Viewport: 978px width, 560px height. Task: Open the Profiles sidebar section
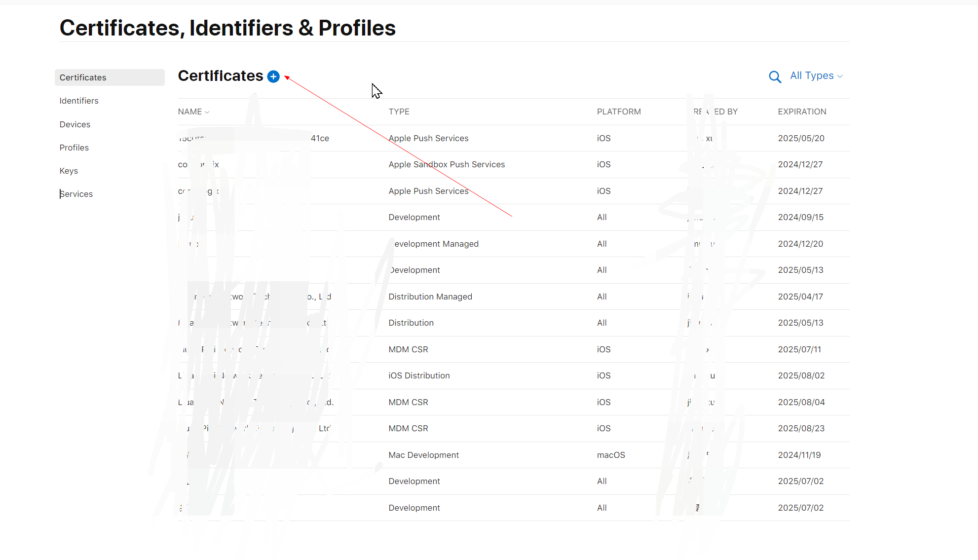(x=74, y=148)
